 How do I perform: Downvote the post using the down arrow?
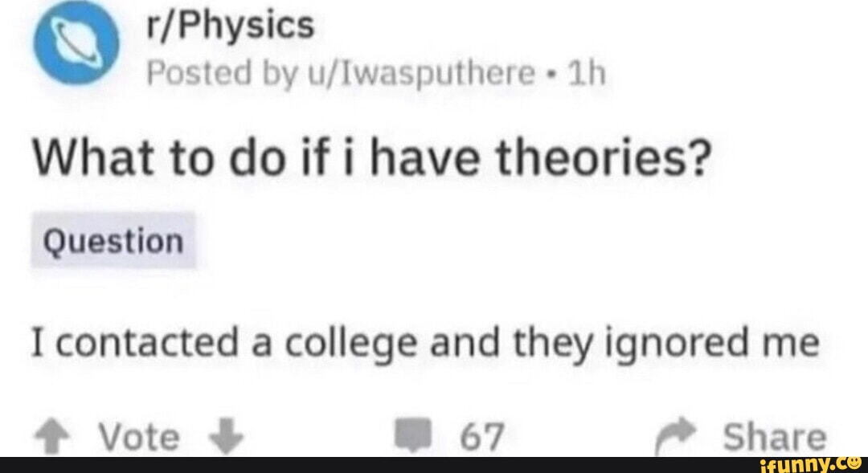coord(227,437)
